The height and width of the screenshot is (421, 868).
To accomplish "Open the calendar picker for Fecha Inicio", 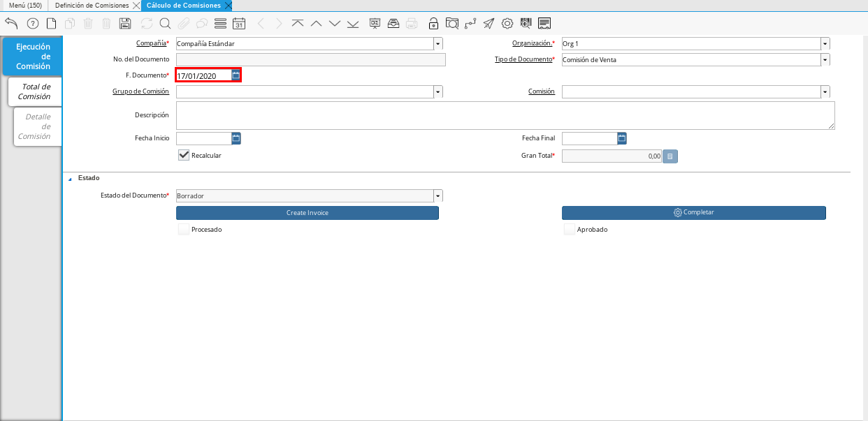I will point(236,138).
